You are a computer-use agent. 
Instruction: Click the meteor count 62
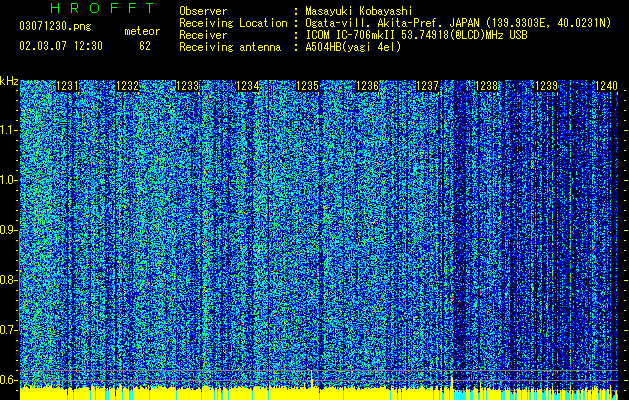[145, 46]
